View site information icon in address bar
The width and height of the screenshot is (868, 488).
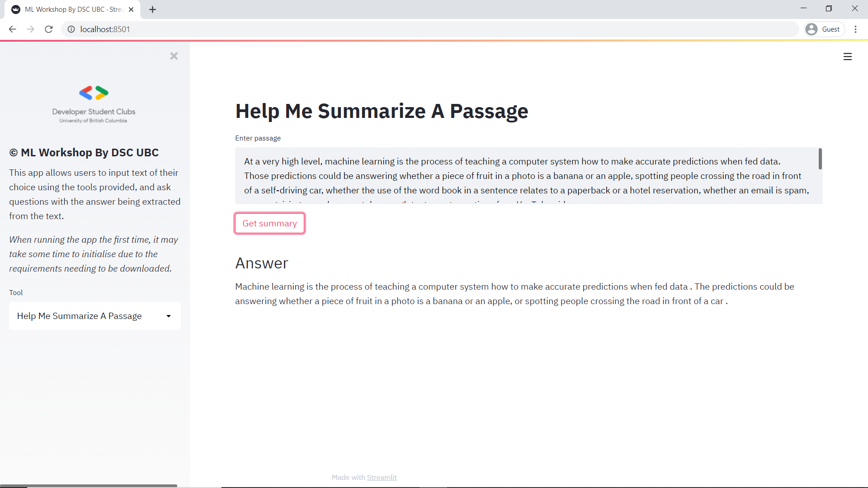pyautogui.click(x=71, y=29)
